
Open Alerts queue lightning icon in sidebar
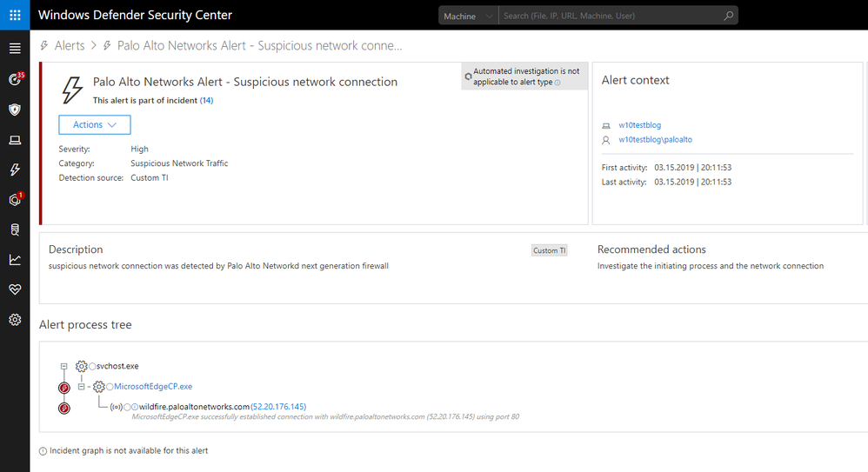[x=15, y=170]
